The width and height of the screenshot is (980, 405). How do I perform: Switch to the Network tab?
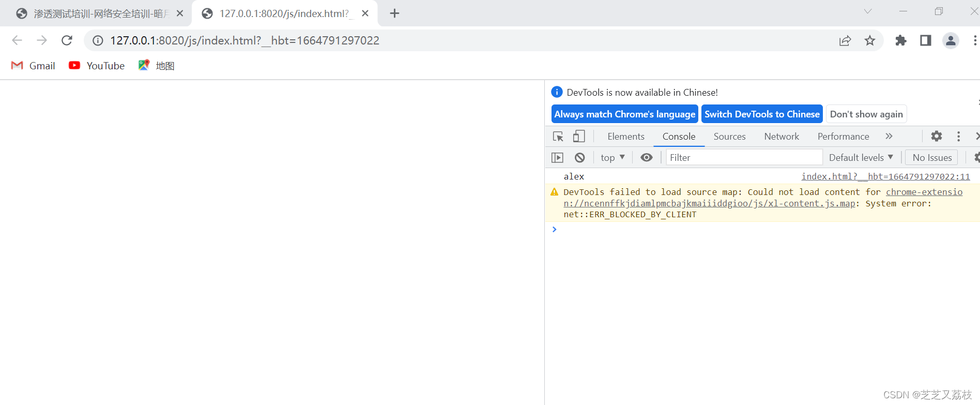click(x=782, y=137)
